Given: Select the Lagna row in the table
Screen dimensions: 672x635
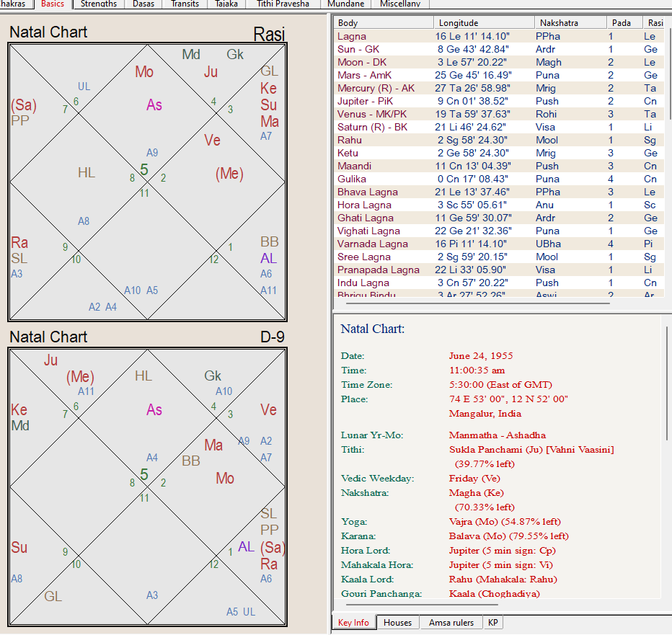Looking at the screenshot, I should point(499,37).
